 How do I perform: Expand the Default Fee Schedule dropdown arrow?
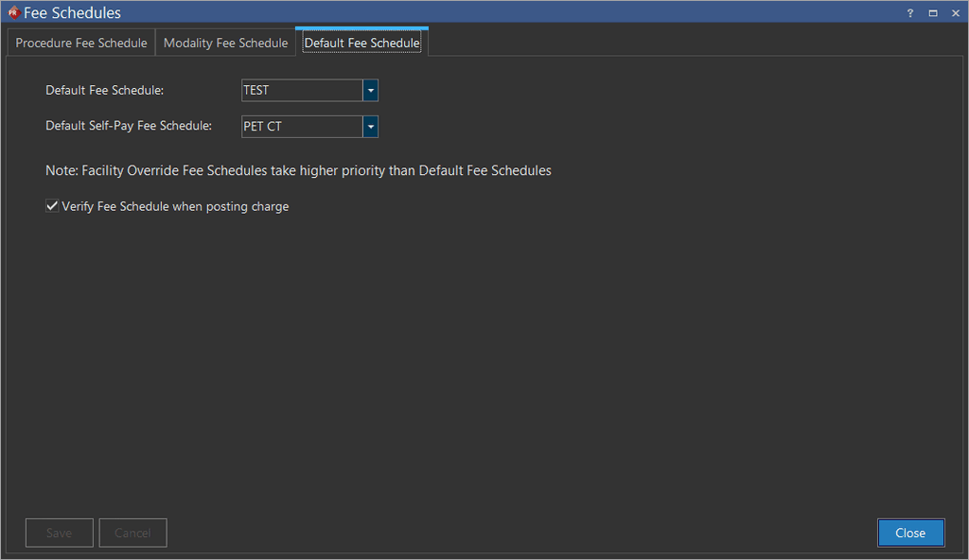point(370,91)
